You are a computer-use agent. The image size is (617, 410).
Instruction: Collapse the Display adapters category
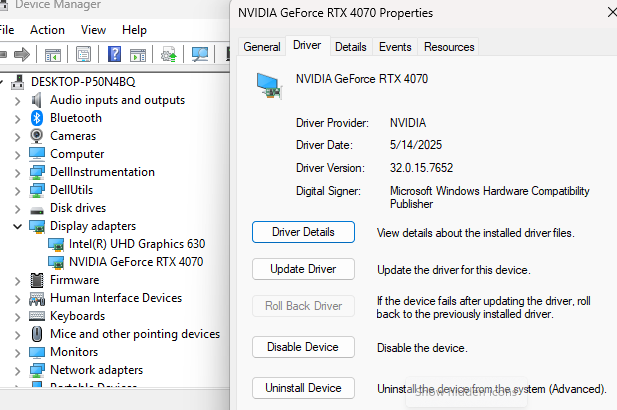click(17, 226)
